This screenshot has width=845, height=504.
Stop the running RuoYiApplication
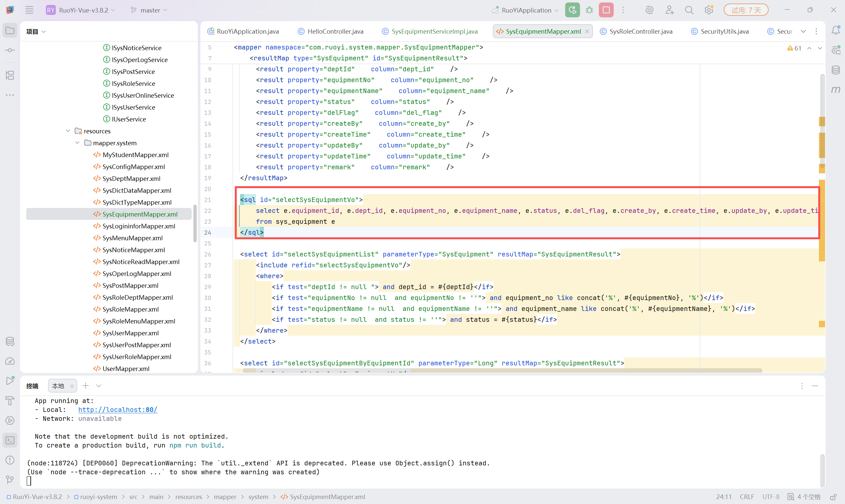[x=606, y=10]
